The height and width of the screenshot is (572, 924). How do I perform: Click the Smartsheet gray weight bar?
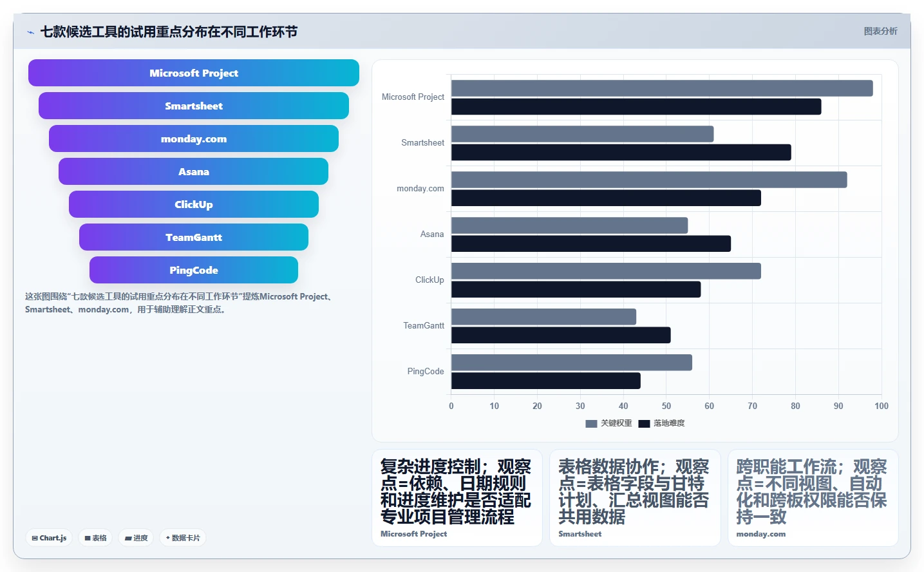coord(583,134)
